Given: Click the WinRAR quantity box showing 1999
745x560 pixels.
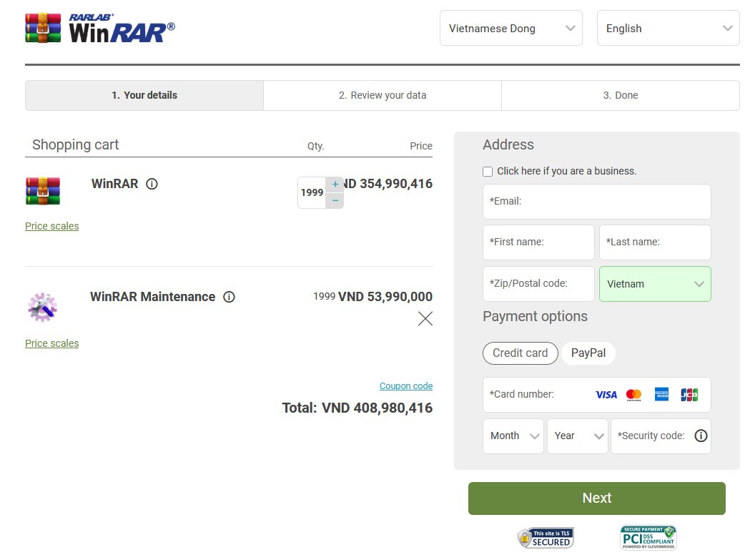Looking at the screenshot, I should 312,192.
